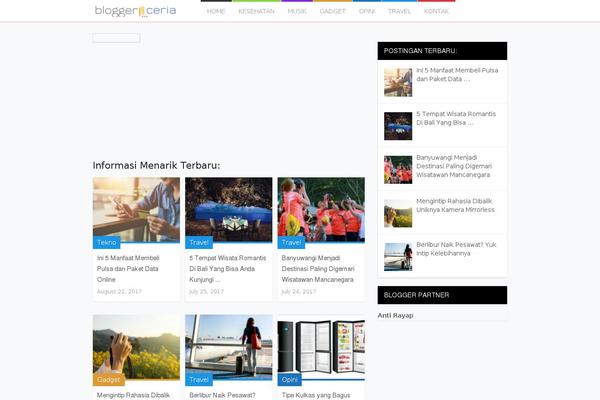Click the Tekno category tag

pos(106,242)
